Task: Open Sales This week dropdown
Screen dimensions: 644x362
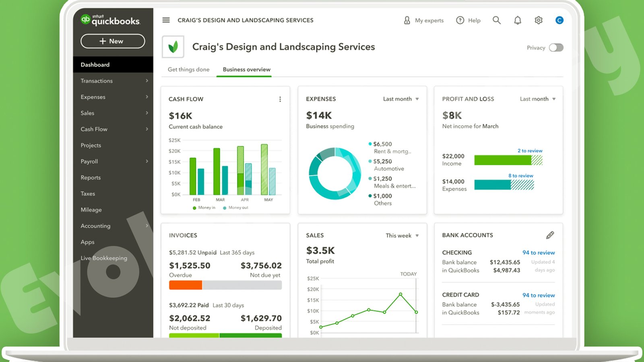Action: (402, 236)
